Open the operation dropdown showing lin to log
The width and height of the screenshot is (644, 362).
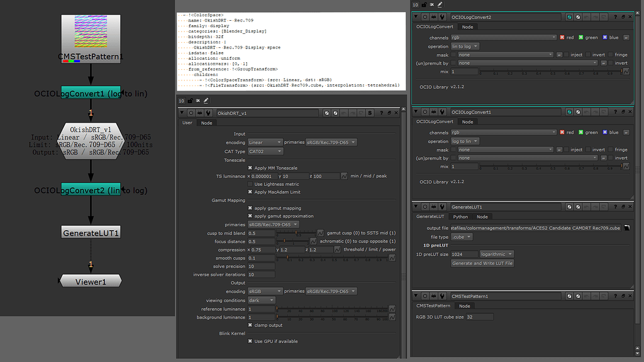tap(464, 47)
